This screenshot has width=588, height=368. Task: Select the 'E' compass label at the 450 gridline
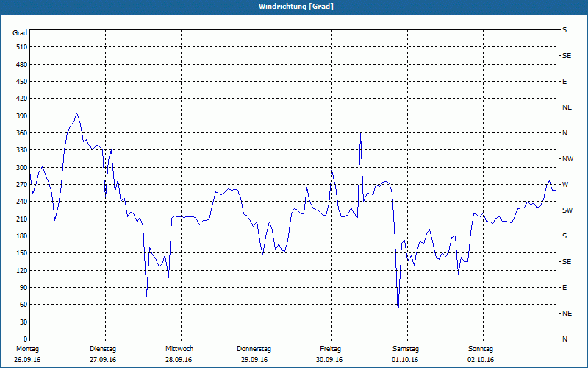(564, 82)
